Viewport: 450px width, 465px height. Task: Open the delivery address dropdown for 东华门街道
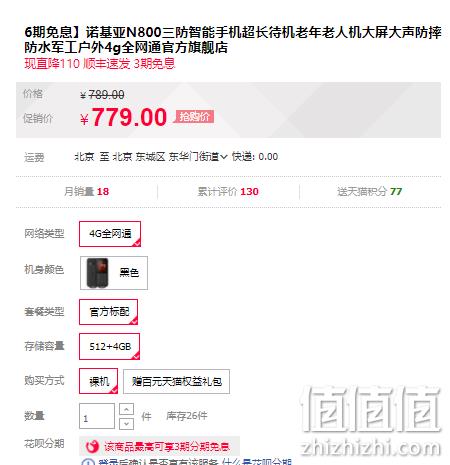[198, 157]
